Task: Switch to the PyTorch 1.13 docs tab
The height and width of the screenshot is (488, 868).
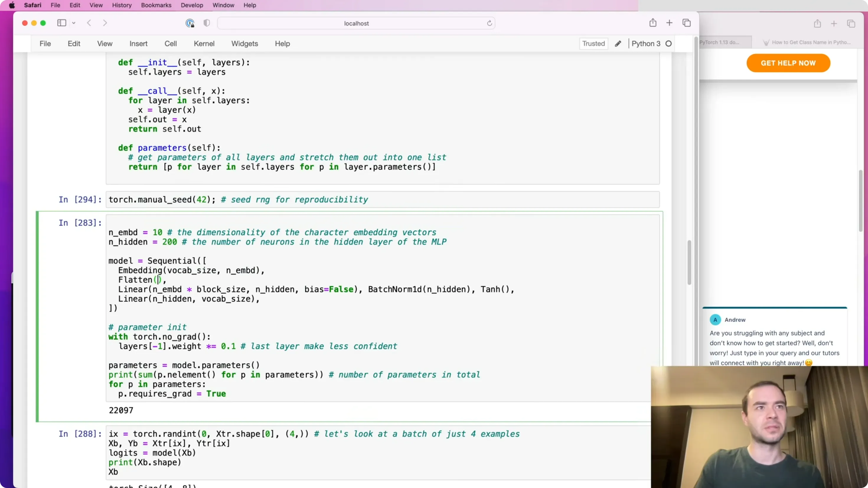Action: (x=725, y=42)
